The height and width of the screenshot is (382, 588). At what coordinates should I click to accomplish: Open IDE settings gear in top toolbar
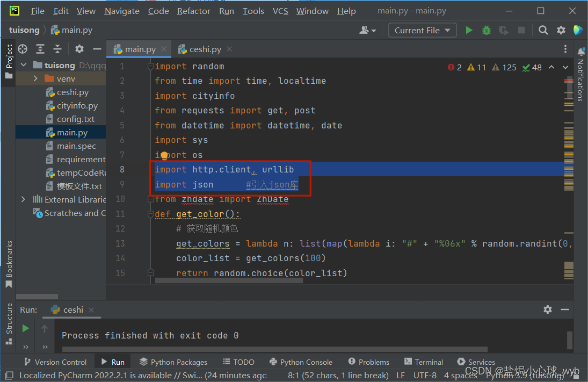coord(561,30)
